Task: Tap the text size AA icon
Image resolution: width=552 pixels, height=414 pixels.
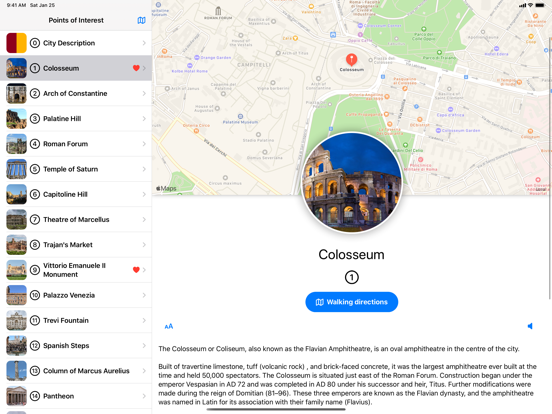Action: [x=169, y=326]
